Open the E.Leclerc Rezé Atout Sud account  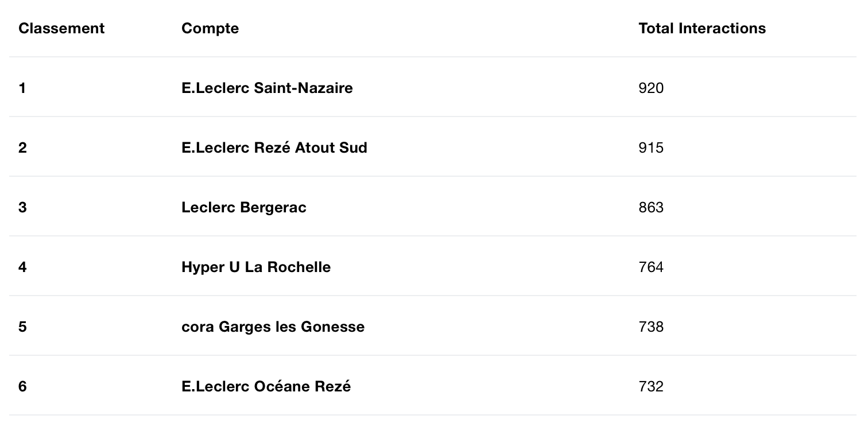(274, 147)
